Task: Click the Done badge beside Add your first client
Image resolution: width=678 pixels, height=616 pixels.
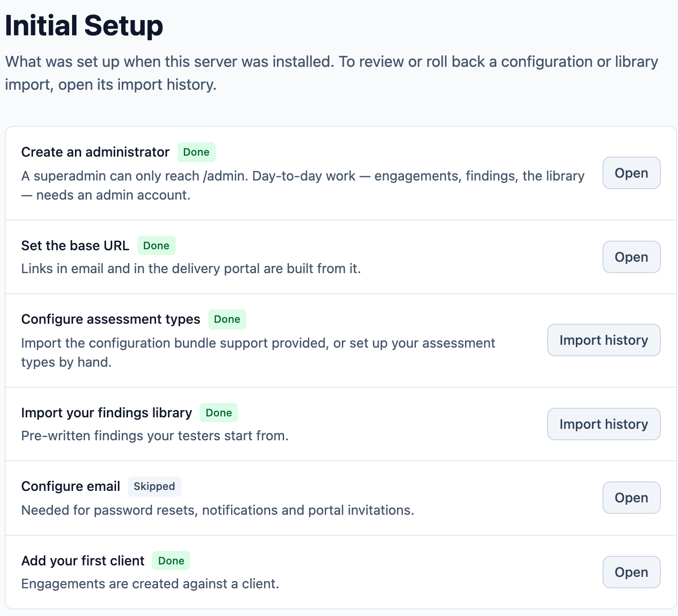Action: [171, 561]
